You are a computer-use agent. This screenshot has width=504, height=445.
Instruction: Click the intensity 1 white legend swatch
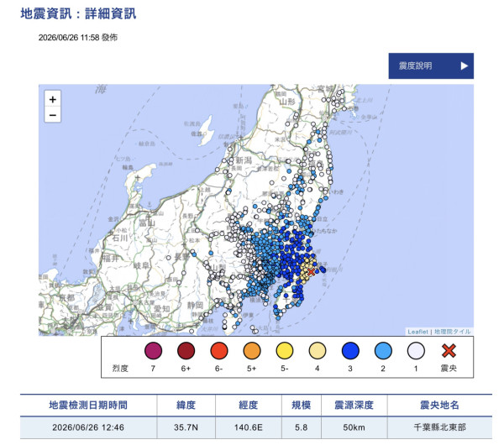click(x=416, y=350)
